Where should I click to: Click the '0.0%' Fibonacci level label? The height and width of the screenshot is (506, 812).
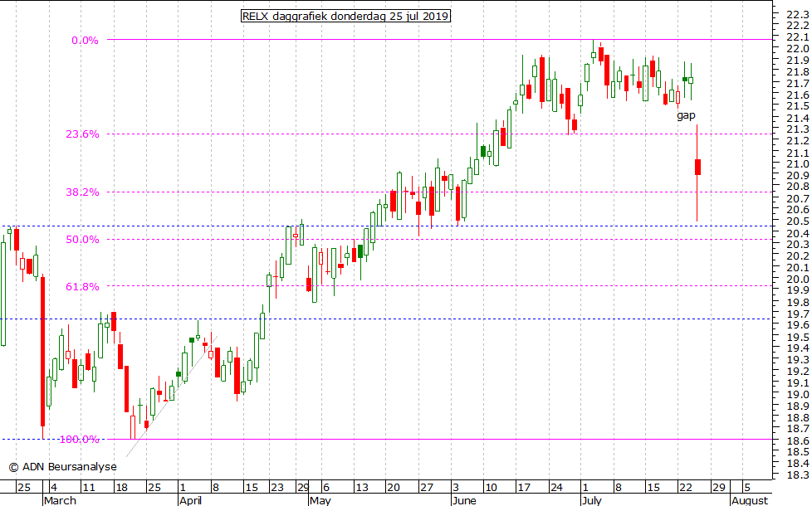pyautogui.click(x=85, y=41)
